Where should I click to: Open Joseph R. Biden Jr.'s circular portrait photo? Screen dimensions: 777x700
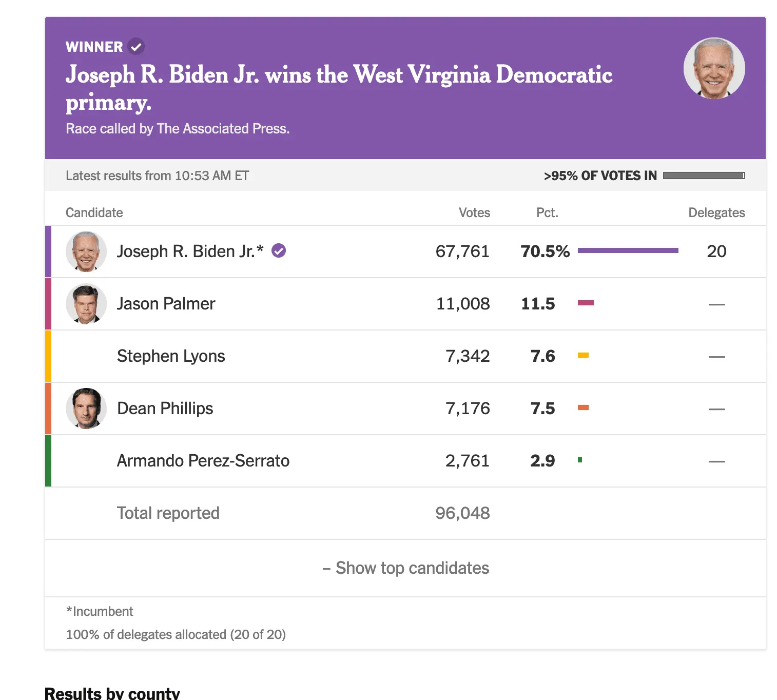pyautogui.click(x=86, y=251)
